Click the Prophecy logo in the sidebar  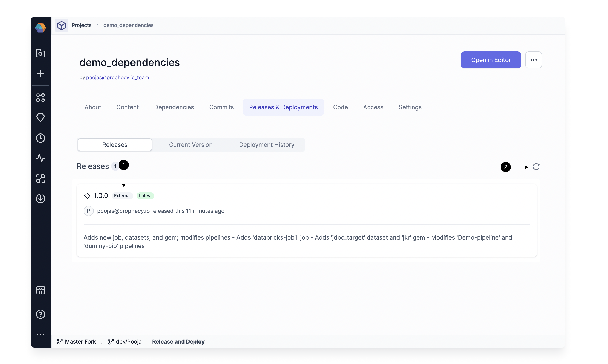click(41, 28)
